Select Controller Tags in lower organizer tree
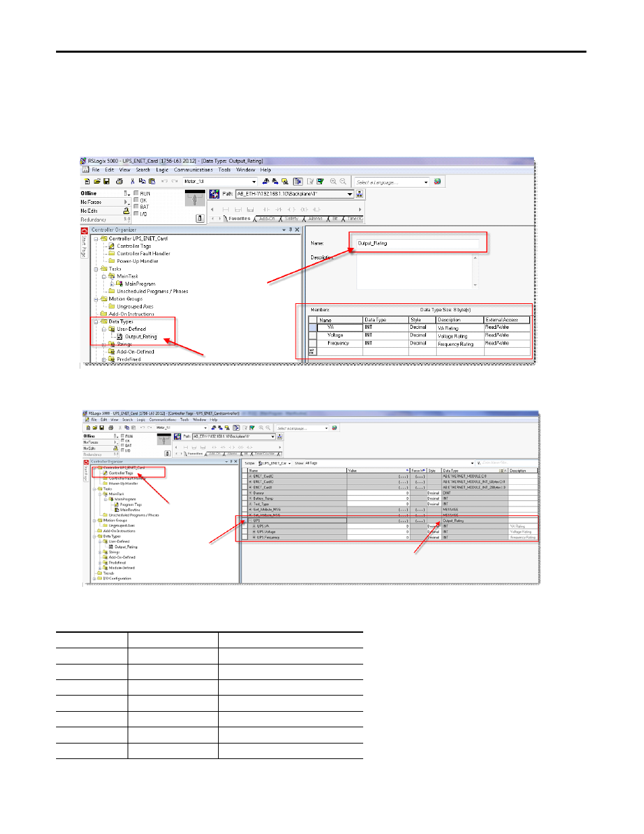 click(121, 473)
